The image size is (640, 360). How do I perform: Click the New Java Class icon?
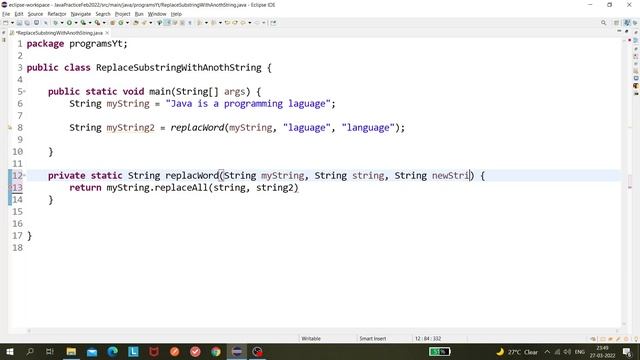121,23
